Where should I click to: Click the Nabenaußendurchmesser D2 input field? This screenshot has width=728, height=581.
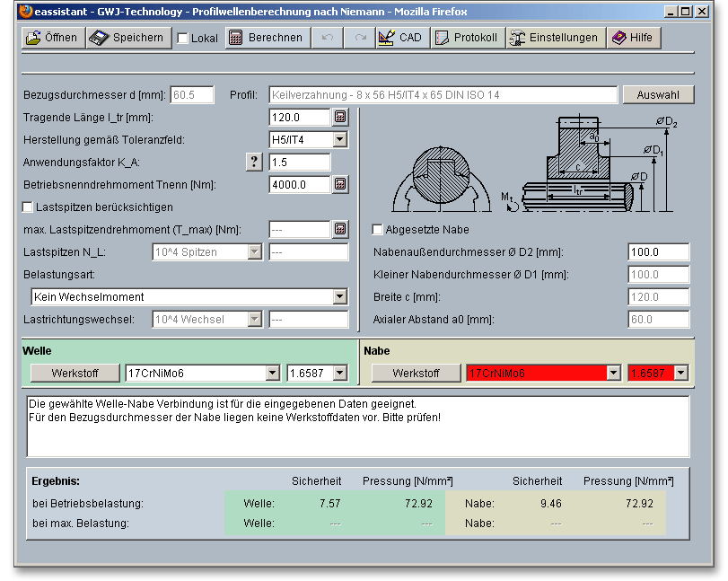tap(657, 252)
